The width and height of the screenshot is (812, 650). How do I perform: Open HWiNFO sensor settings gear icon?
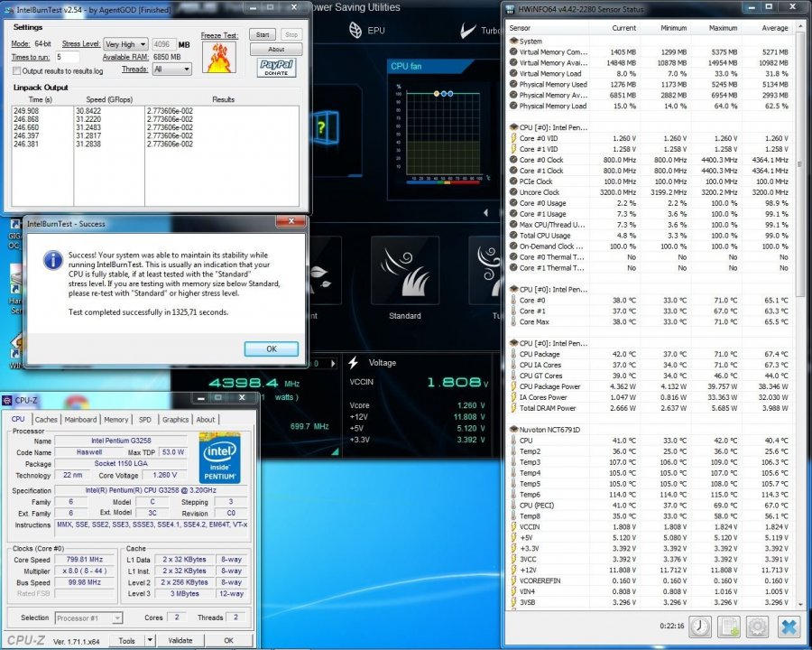tap(757, 627)
